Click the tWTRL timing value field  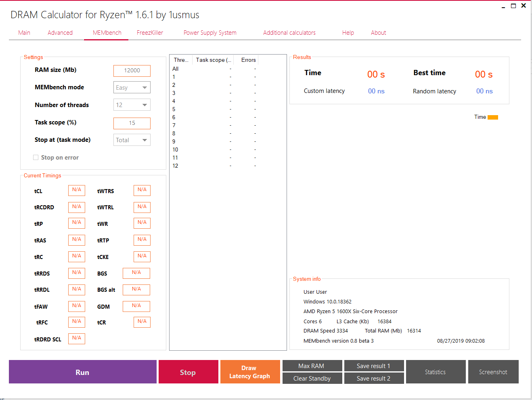click(142, 207)
